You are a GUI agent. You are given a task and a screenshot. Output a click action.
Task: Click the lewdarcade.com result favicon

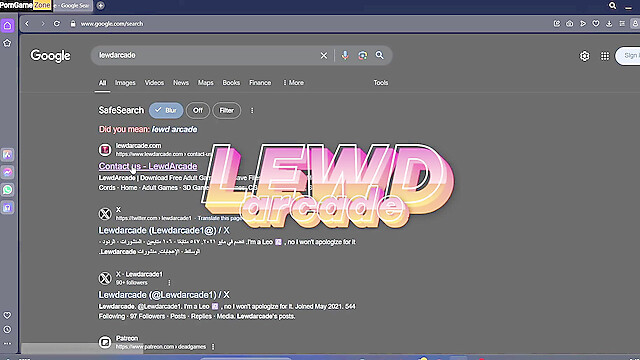(105, 150)
